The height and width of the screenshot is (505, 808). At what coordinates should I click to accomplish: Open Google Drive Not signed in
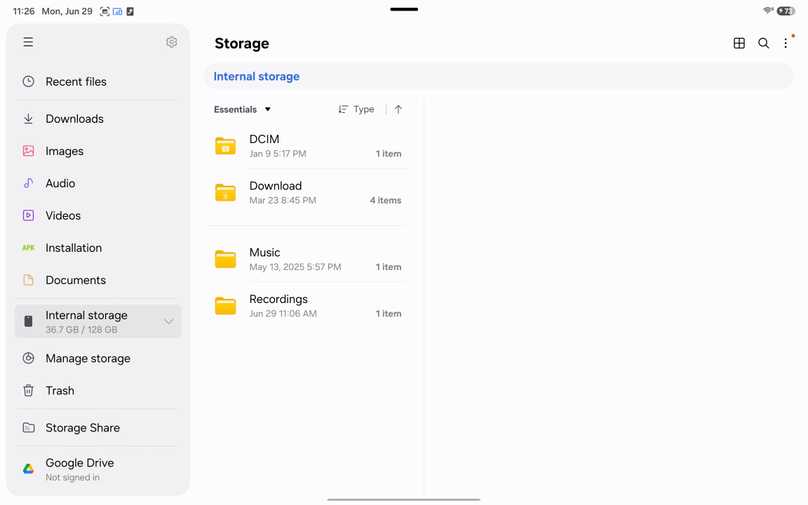[98, 469]
